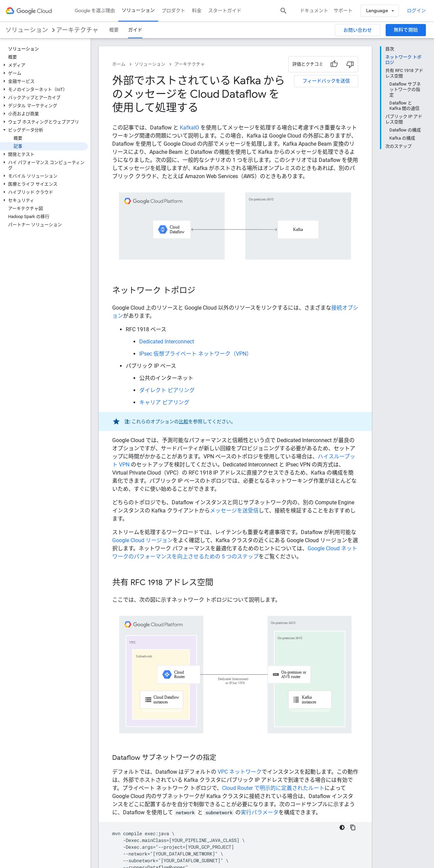The height and width of the screenshot is (868, 434).
Task: Open the キャリア ピアリング link
Action: point(164,402)
